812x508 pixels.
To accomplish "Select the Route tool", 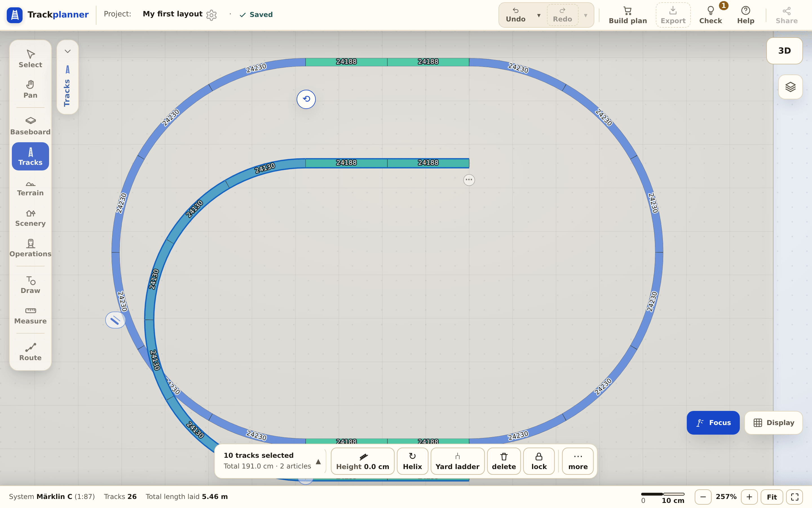I will coord(30,352).
